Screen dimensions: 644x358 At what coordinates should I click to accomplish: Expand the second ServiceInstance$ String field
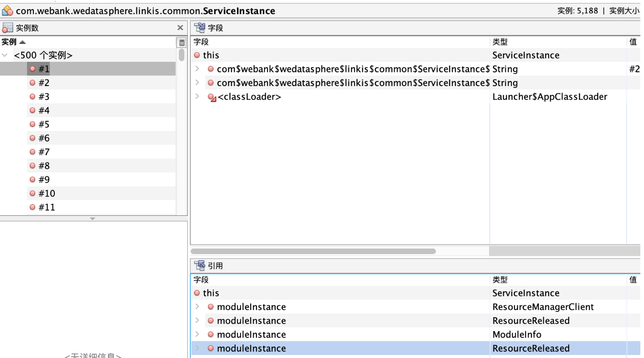coord(197,83)
